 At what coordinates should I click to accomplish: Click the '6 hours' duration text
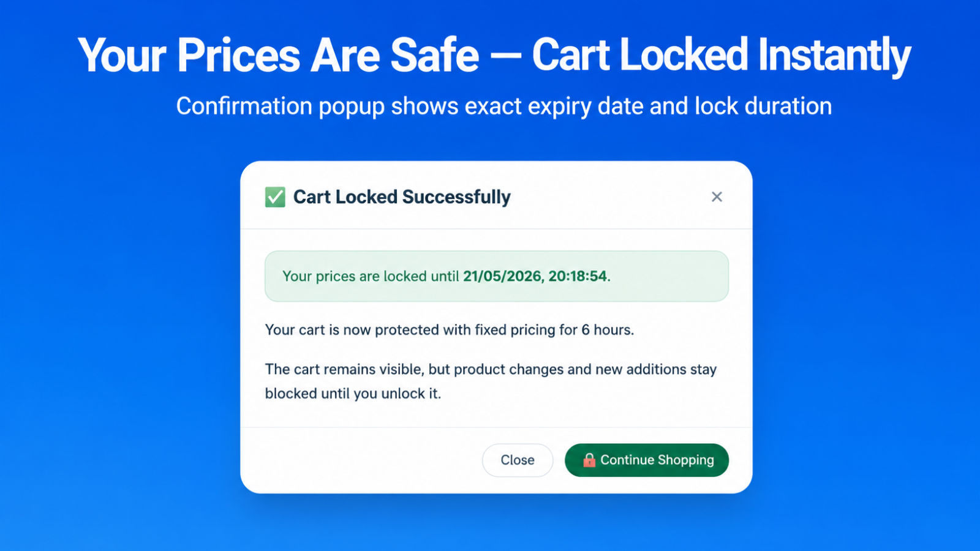pos(607,330)
